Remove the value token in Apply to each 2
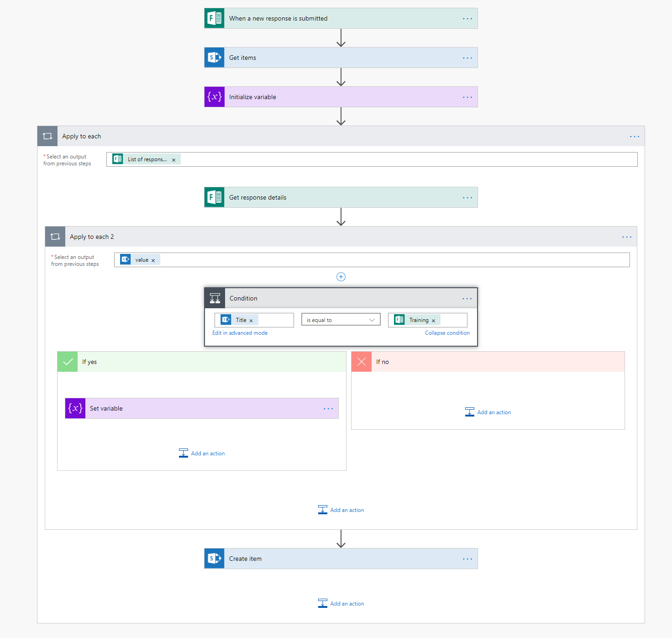The width and height of the screenshot is (672, 638). pyautogui.click(x=153, y=260)
